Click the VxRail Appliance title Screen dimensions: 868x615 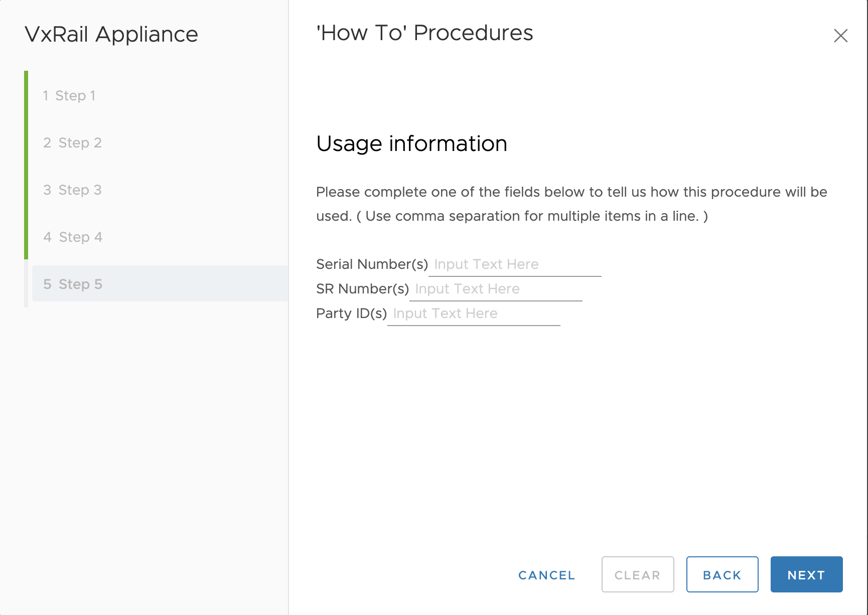coord(111,35)
